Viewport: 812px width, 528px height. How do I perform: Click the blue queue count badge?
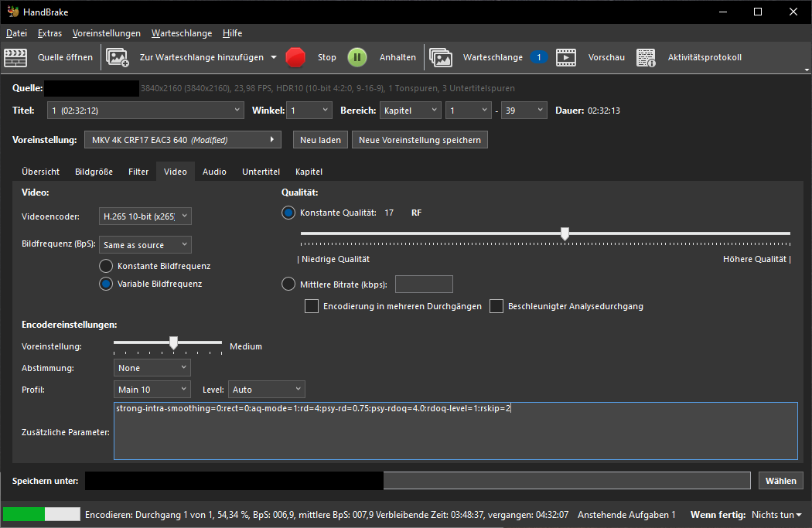click(x=539, y=57)
